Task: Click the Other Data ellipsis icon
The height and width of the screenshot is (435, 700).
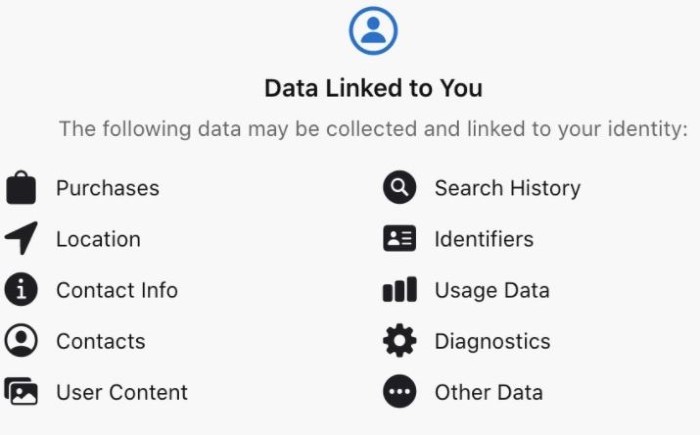Action: 400,391
